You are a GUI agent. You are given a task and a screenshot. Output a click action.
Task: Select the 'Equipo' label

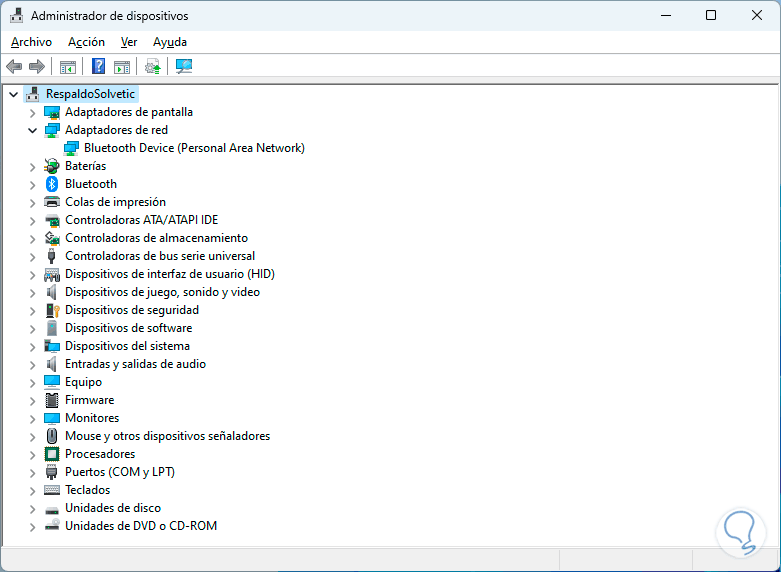84,382
